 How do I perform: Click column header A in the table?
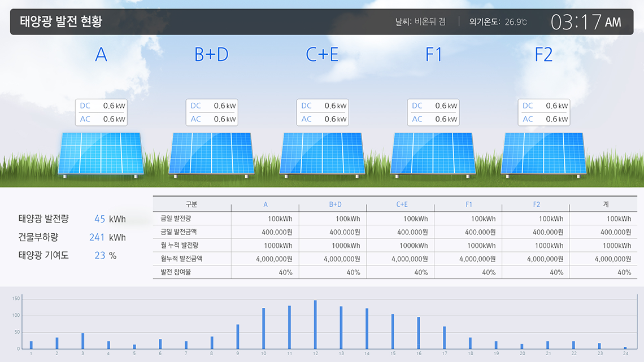click(266, 204)
